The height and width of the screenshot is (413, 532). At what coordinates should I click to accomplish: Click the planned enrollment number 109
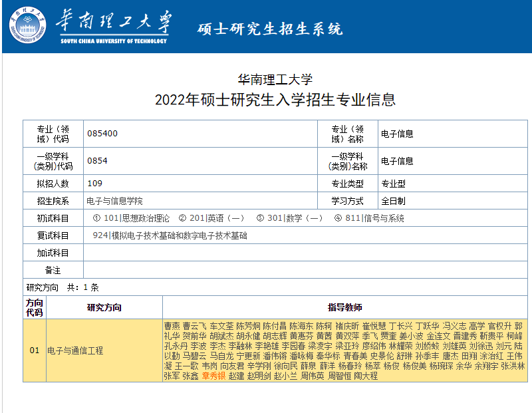95,184
